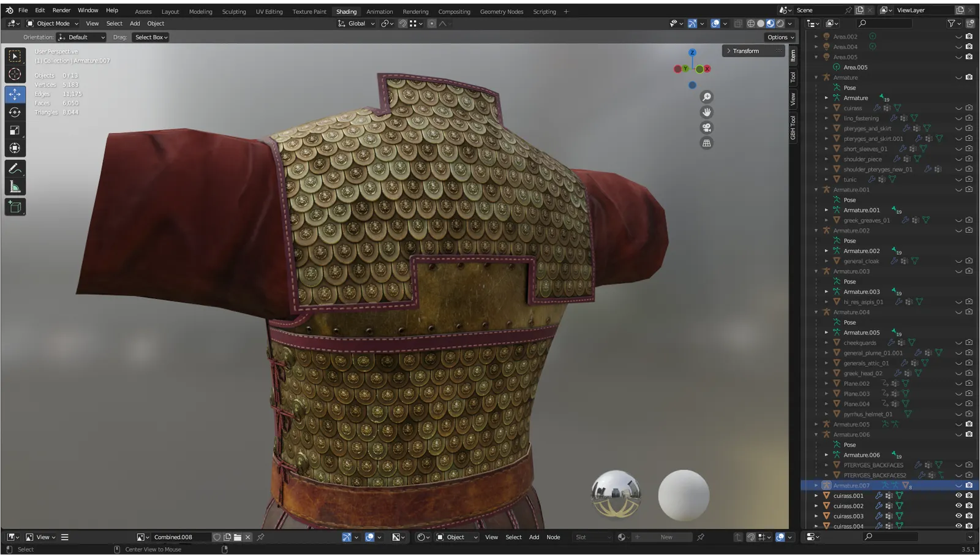This screenshot has width=980, height=555.
Task: Toggle X-ray display in viewport header
Action: tap(738, 23)
